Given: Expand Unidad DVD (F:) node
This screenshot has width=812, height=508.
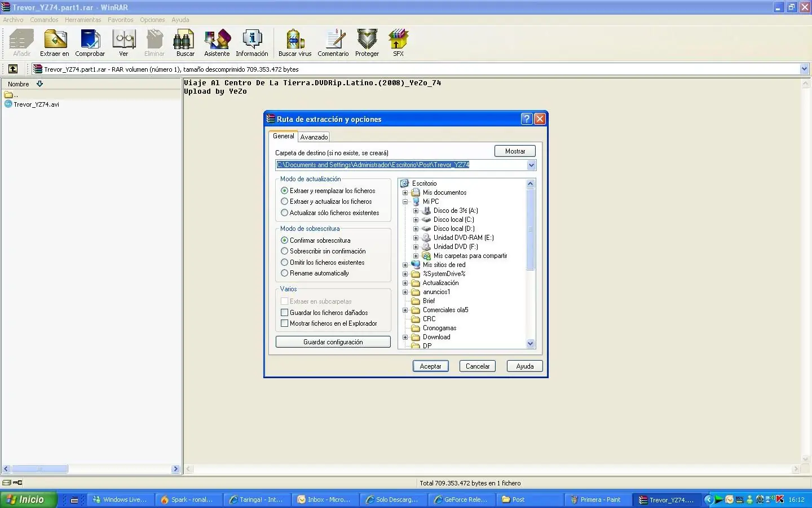Looking at the screenshot, I should tap(416, 247).
